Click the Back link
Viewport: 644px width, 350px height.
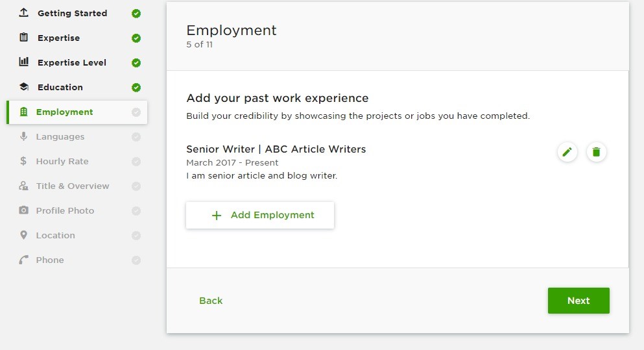pyautogui.click(x=211, y=301)
